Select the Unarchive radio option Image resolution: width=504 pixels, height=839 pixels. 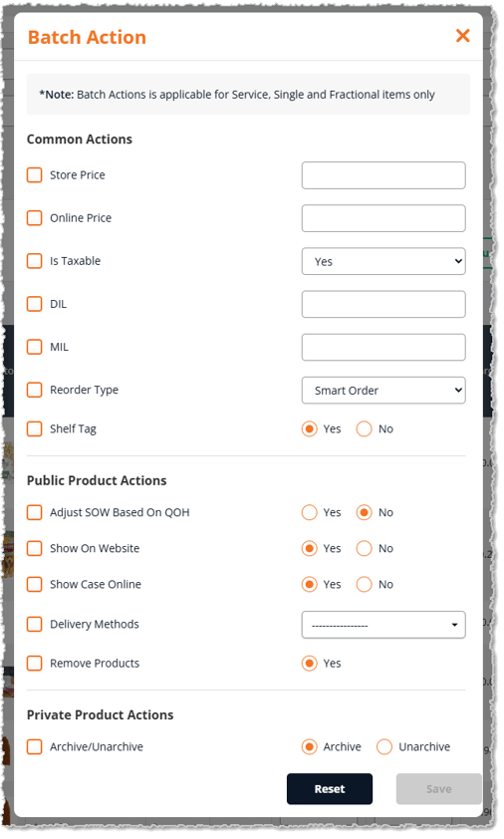pyautogui.click(x=384, y=747)
